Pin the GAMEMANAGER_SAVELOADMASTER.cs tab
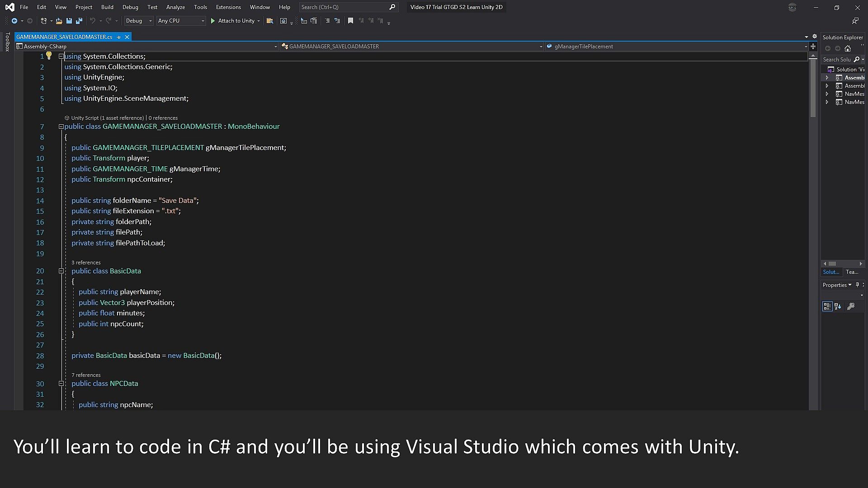 (119, 37)
